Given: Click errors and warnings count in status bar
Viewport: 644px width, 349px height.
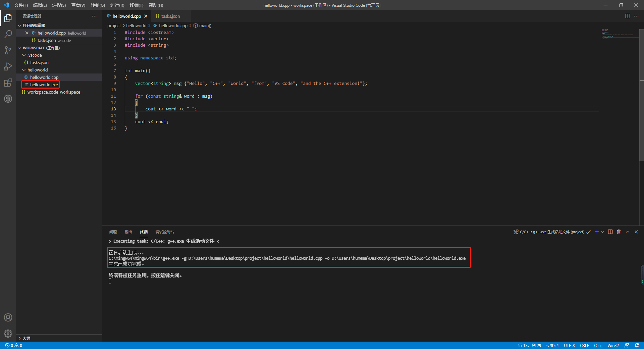Looking at the screenshot, I should (14, 345).
